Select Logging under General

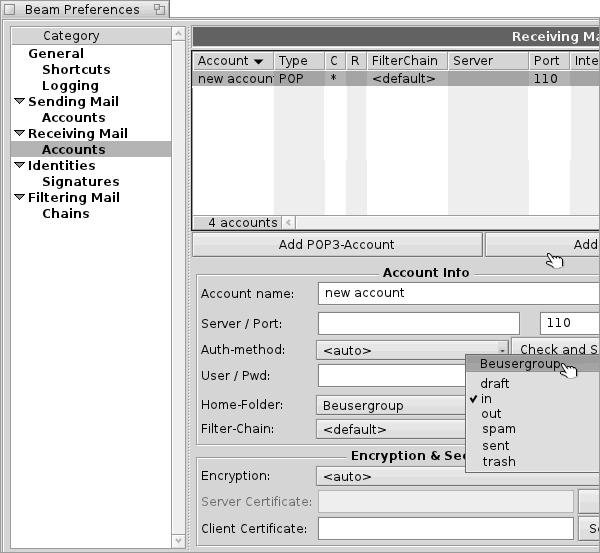(70, 86)
